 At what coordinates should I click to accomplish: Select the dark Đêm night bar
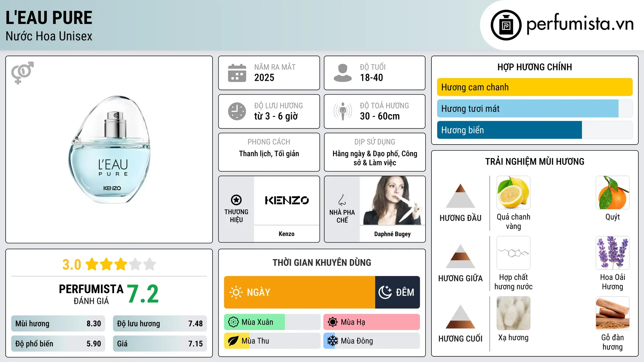(397, 292)
